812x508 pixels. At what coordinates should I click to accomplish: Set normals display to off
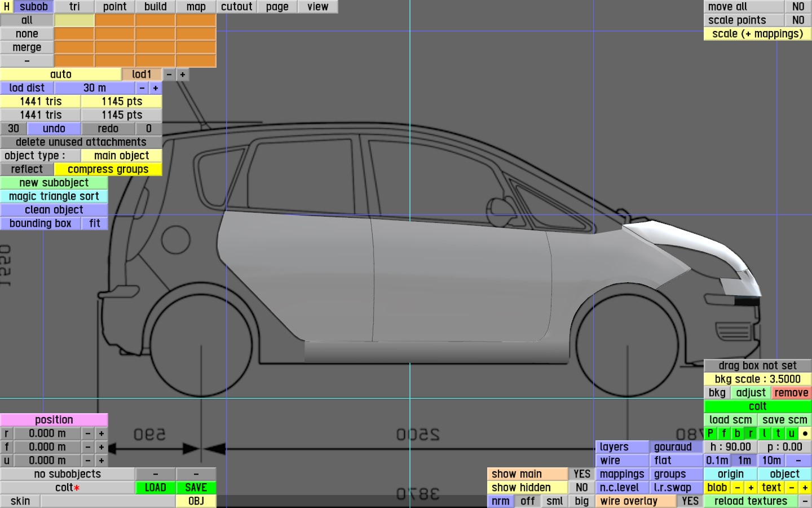pyautogui.click(x=528, y=501)
